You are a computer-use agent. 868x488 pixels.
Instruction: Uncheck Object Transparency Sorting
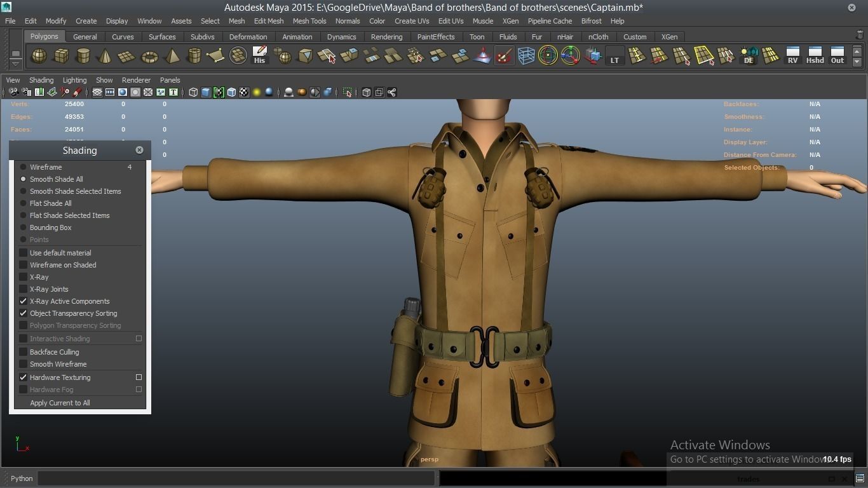(x=23, y=313)
